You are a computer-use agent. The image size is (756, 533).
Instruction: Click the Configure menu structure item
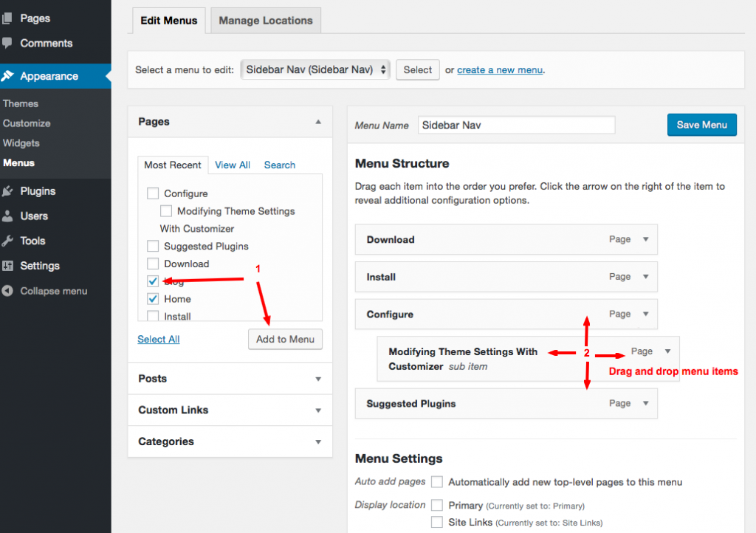tap(506, 314)
